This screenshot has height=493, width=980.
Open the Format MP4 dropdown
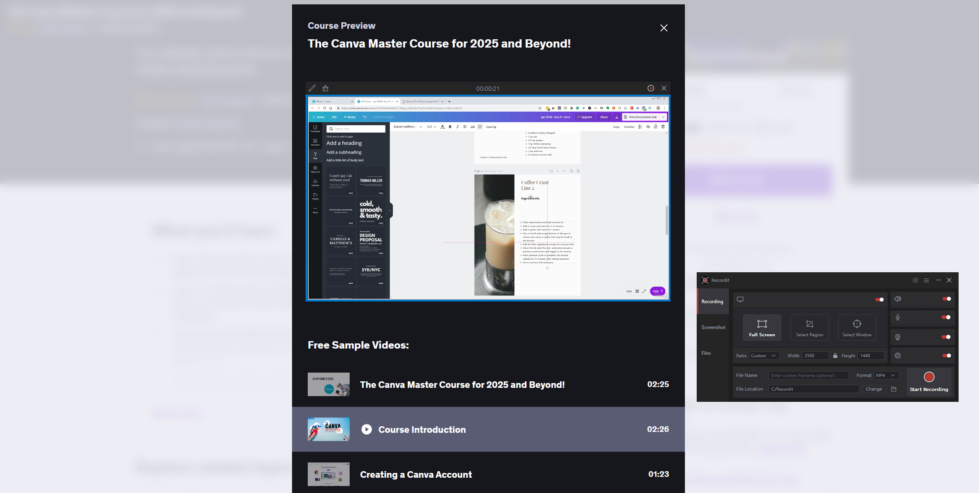[886, 375]
